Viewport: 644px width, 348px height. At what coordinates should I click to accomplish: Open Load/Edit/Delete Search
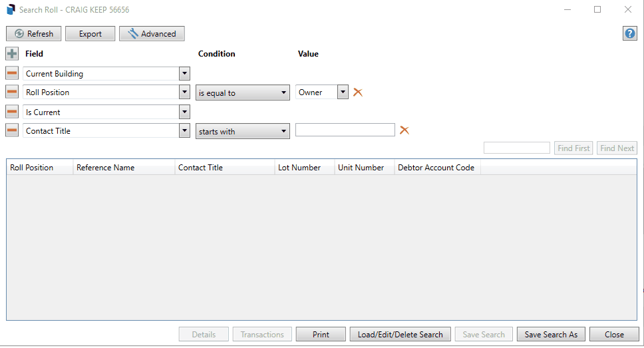pos(400,334)
